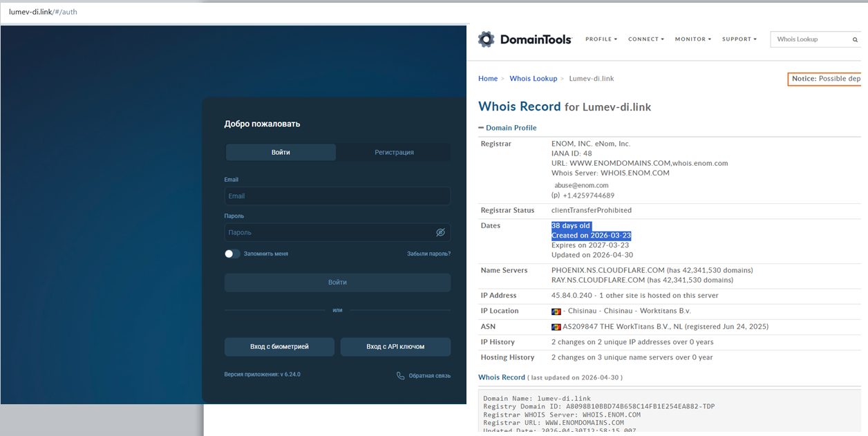Click the Notice: Possible banner
The image size is (868, 436).
point(825,79)
